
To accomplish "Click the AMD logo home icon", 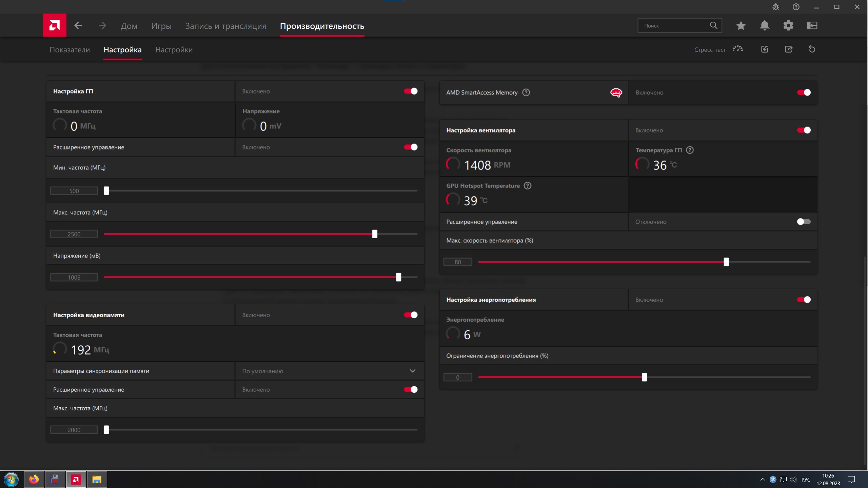I will pos(54,25).
